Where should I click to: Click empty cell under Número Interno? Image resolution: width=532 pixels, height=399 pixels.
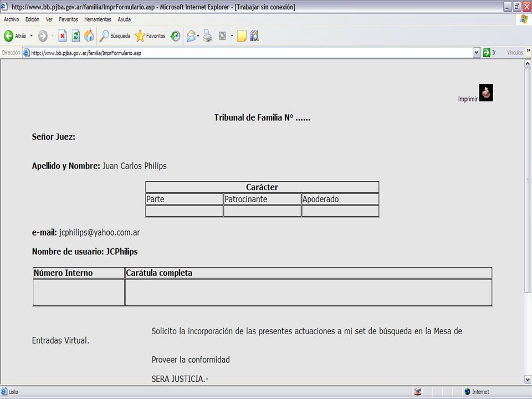pos(79,293)
